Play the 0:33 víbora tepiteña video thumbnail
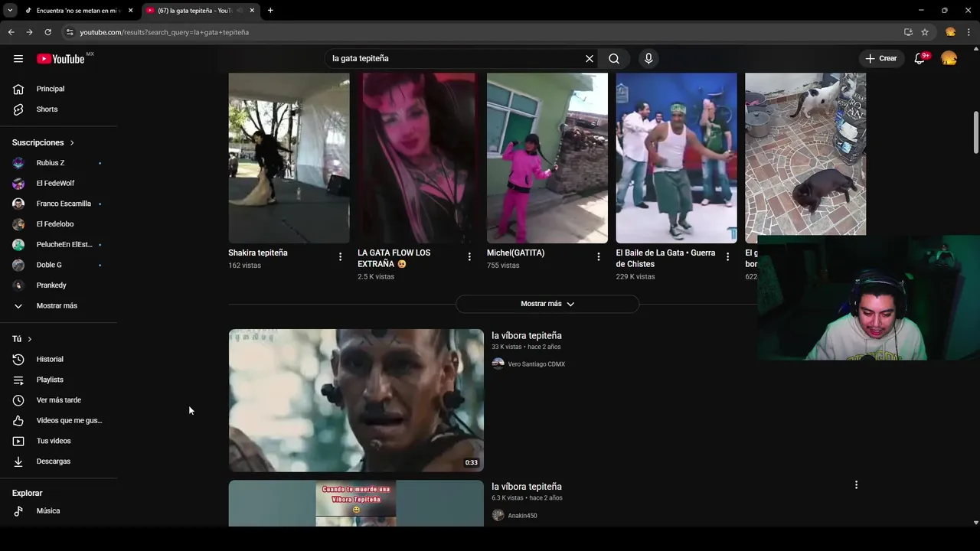This screenshot has height=551, width=980. pyautogui.click(x=356, y=400)
